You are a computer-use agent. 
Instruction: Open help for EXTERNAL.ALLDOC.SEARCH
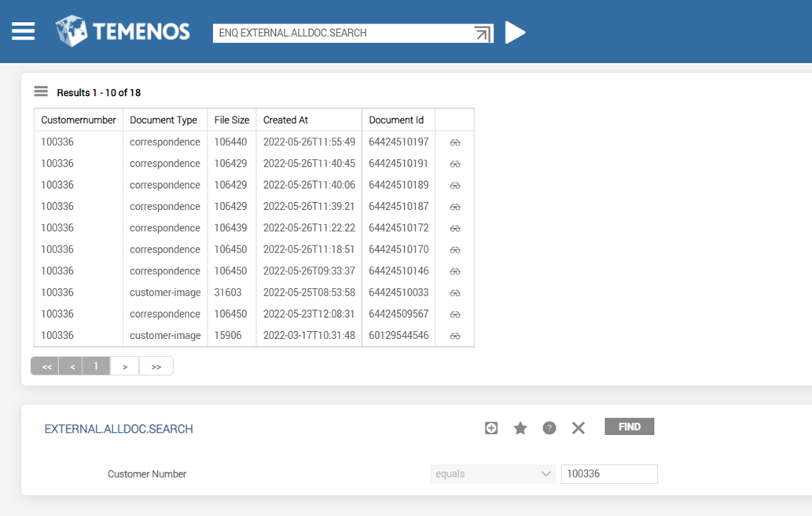point(549,428)
